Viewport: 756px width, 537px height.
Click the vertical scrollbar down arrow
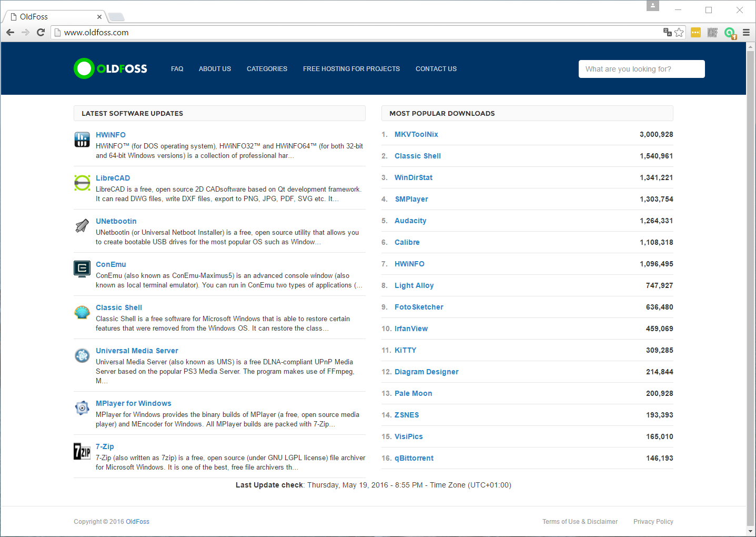click(x=751, y=532)
